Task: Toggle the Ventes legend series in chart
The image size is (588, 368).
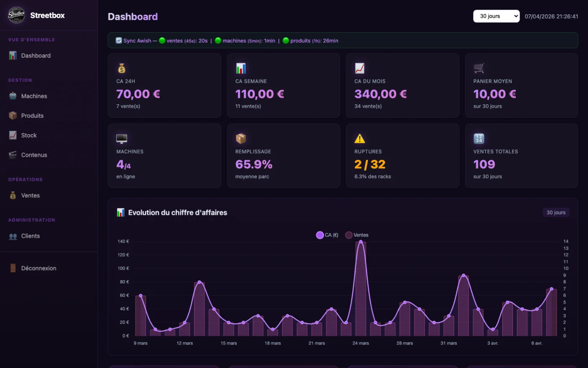Action: [357, 235]
